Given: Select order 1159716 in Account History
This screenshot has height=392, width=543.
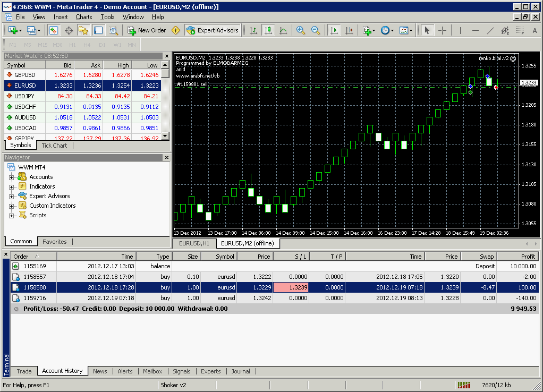Looking at the screenshot, I should point(275,298).
